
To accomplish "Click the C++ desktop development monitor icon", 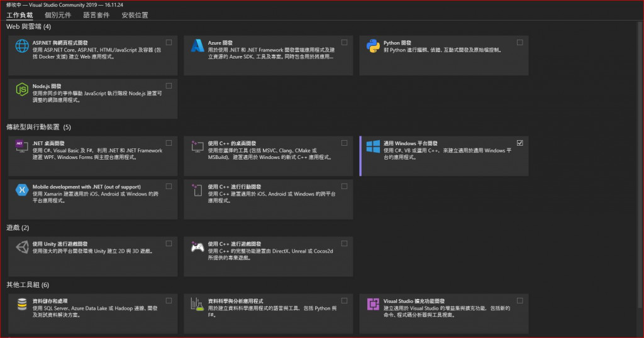I will (197, 146).
